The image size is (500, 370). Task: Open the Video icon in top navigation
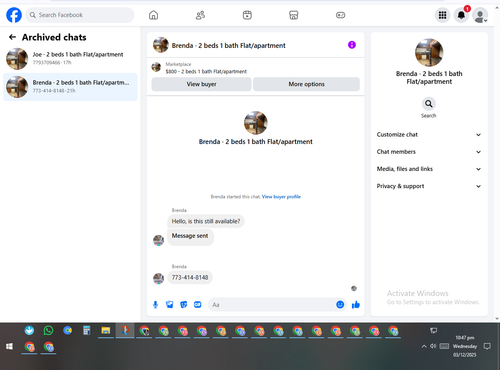click(247, 15)
